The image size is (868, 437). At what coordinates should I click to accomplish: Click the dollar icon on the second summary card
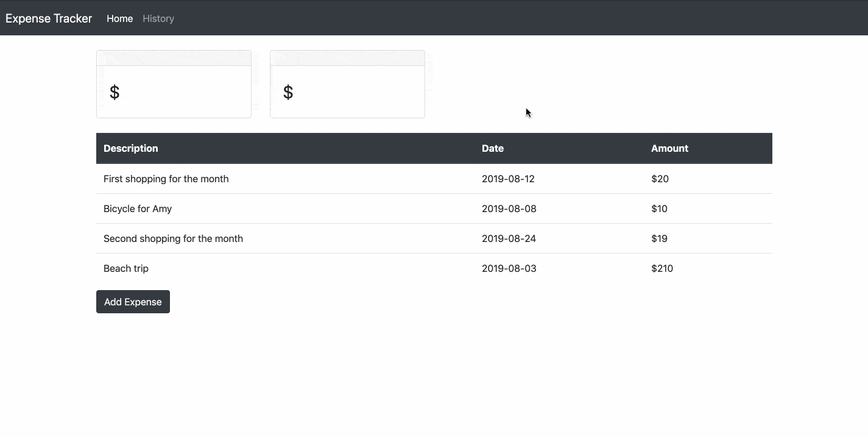pos(288,92)
